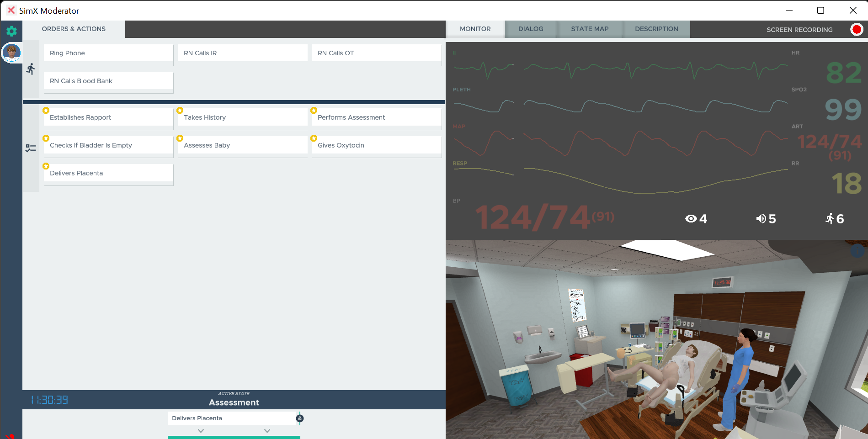Screen dimensions: 868x439
Task: Select Delivers Placenta in the state timeline
Action: [231, 418]
